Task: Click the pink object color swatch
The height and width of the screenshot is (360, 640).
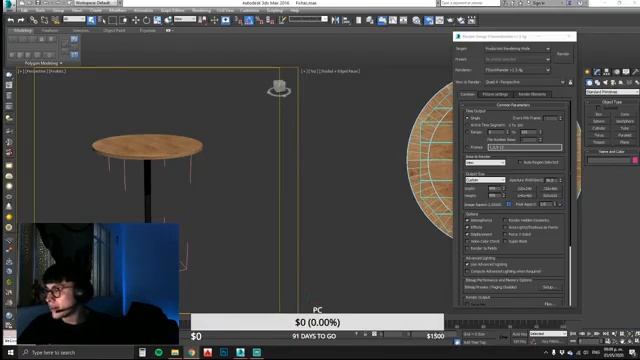Action: pyautogui.click(x=635, y=160)
